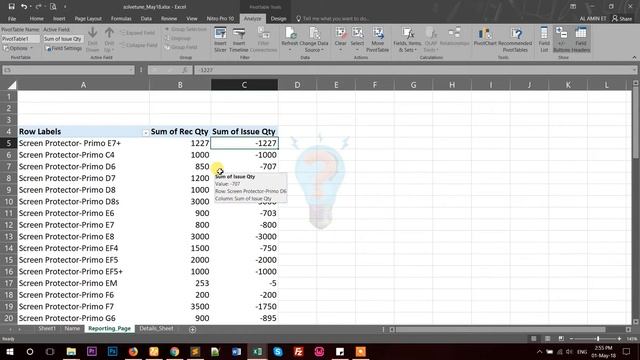Open Firefox from the taskbar
Screen dimensions: 640x360
[x=133, y=351]
